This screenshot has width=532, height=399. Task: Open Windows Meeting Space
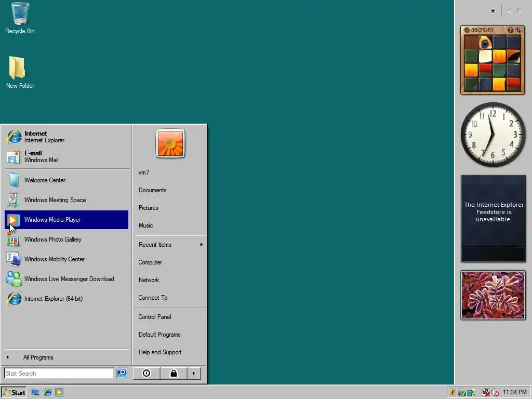click(66, 200)
